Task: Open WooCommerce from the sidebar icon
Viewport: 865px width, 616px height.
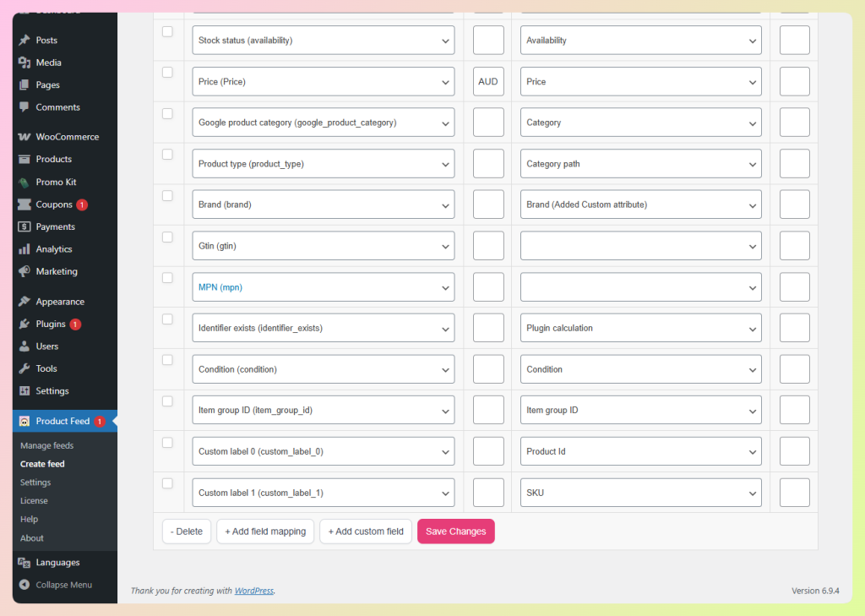Action: [x=23, y=136]
